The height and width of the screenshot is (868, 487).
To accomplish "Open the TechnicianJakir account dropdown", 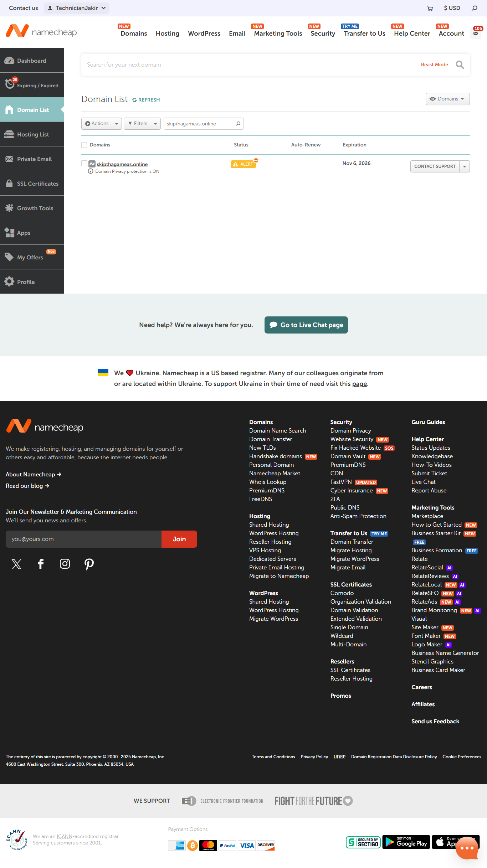I will point(77,8).
